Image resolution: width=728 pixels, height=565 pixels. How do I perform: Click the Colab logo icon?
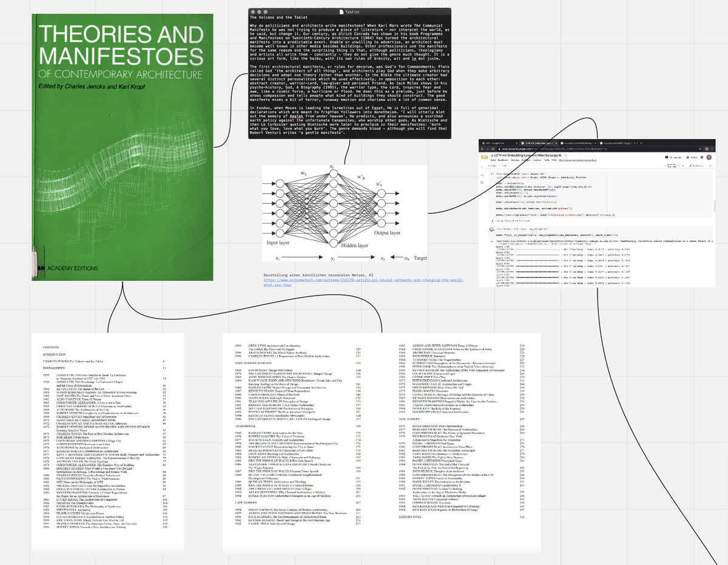pos(484,156)
